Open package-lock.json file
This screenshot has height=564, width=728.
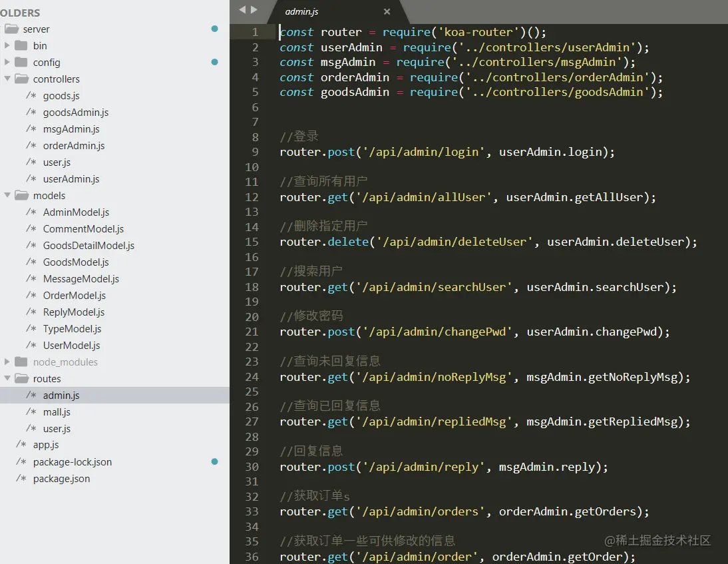tap(73, 462)
